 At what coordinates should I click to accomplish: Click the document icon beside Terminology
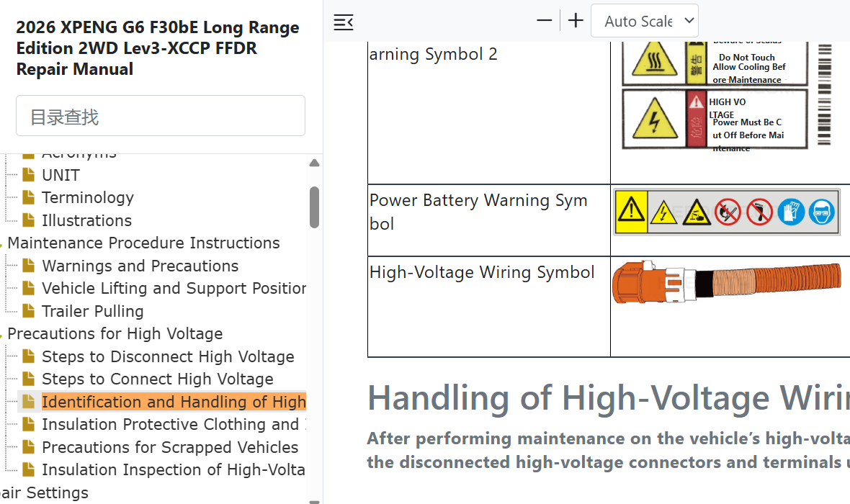[29, 197]
